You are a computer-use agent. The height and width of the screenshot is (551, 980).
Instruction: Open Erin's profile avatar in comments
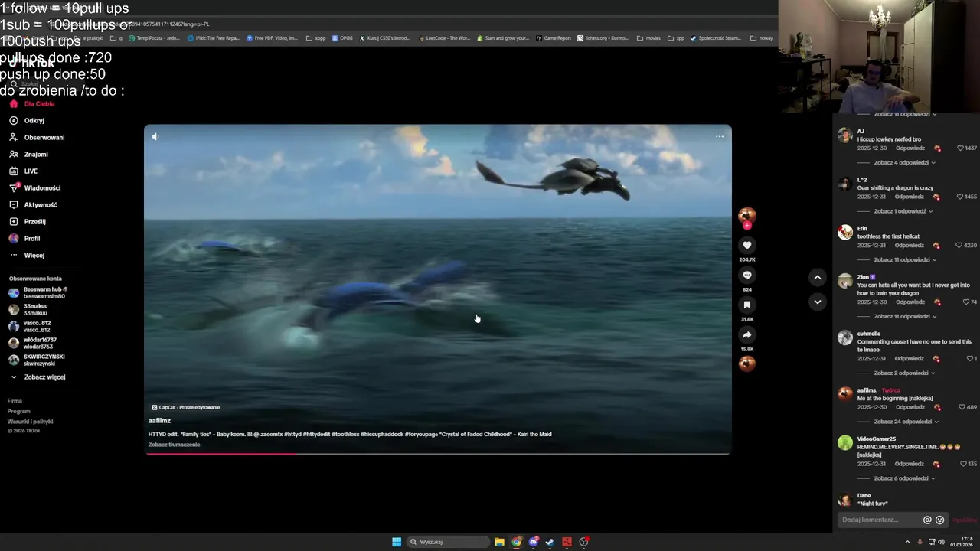845,233
